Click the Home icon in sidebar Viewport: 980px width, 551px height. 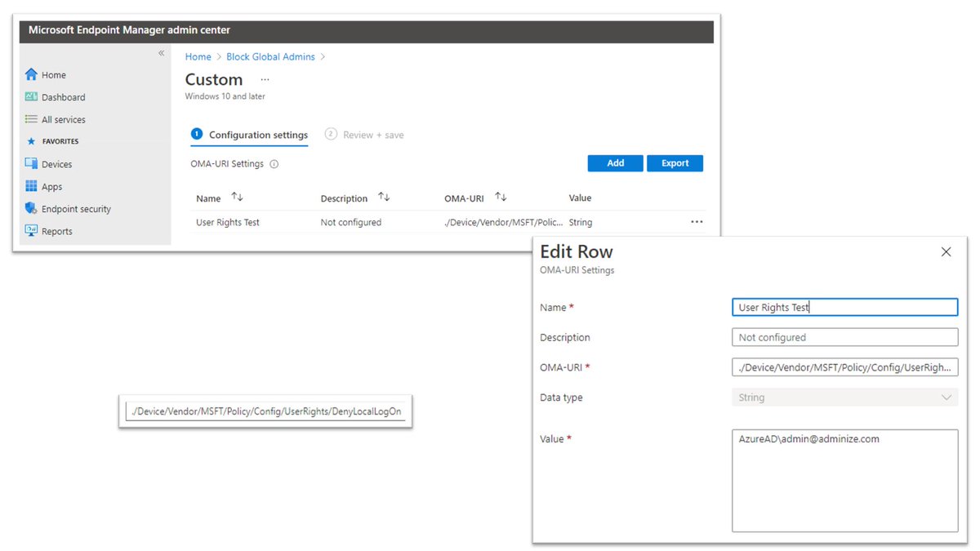[31, 74]
